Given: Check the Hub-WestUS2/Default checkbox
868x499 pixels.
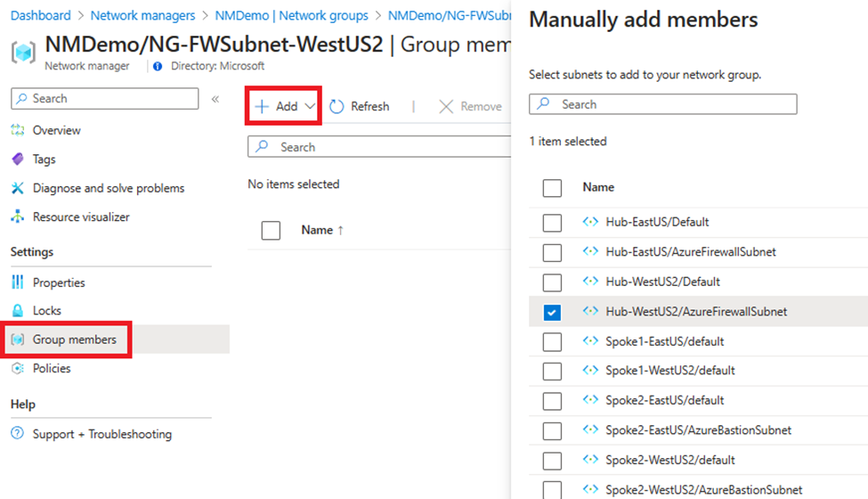Looking at the screenshot, I should (552, 282).
